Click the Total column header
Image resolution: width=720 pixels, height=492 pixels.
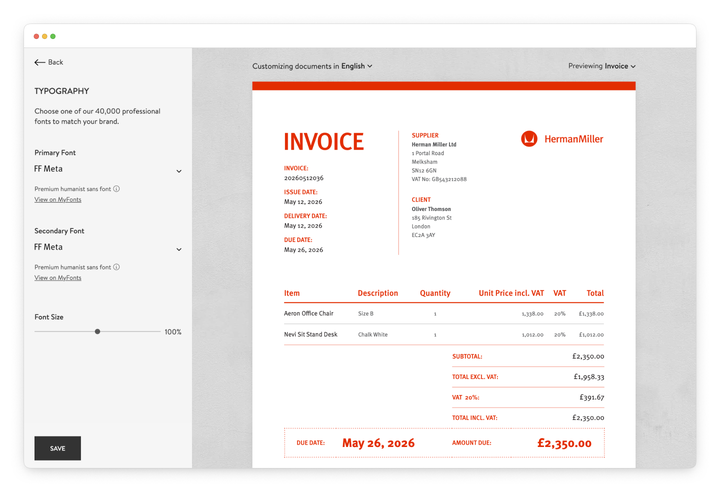(595, 293)
